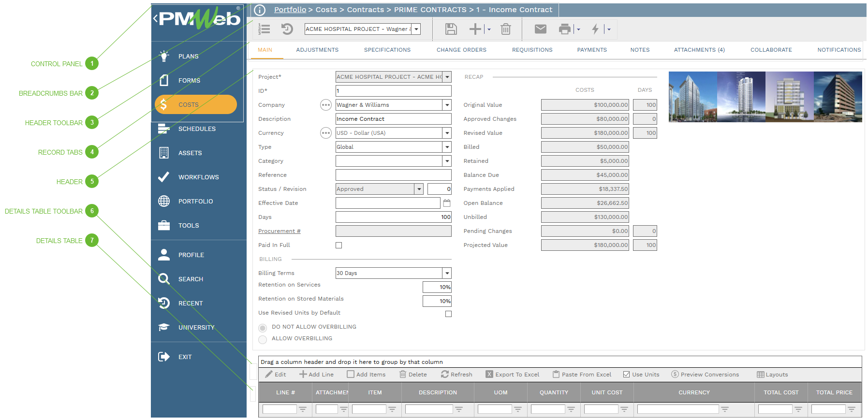Expand the Billing Terms dropdown
Image resolution: width=868 pixels, height=419 pixels.
pyautogui.click(x=447, y=273)
